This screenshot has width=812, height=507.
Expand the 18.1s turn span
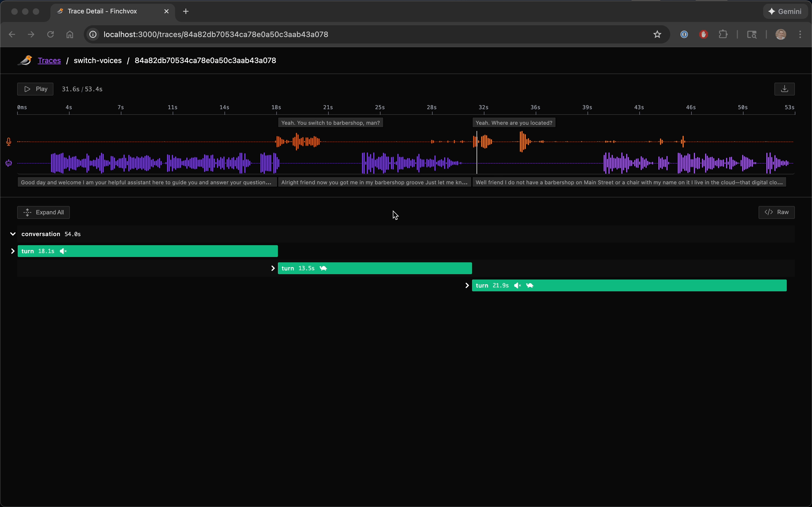pos(13,251)
